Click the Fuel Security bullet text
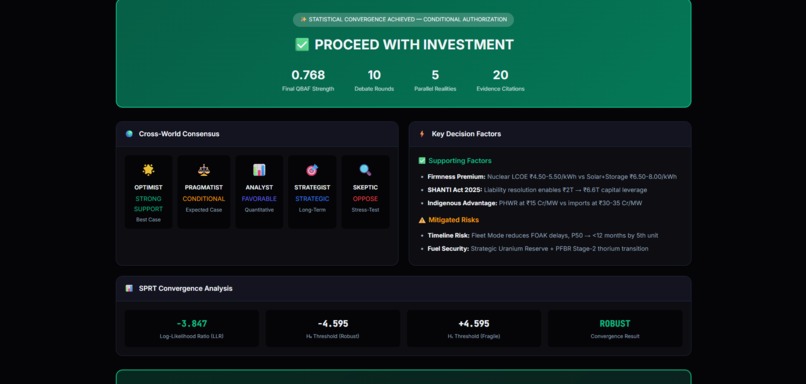Image resolution: width=806 pixels, height=384 pixels. (x=538, y=249)
